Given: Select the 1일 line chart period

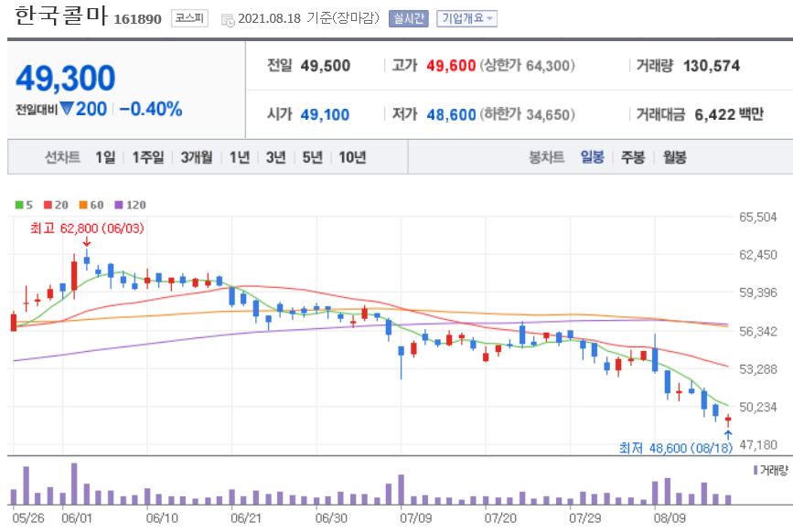Looking at the screenshot, I should click(x=105, y=157).
